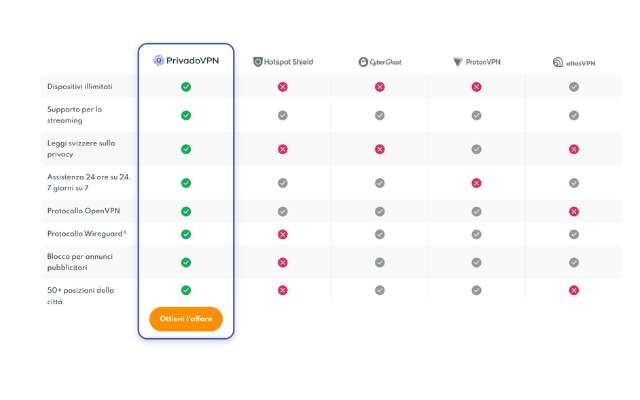Click atlasVPN icon for Protocollo OpenVPN row
Viewport: 640px width, 400px height.
coord(573,211)
